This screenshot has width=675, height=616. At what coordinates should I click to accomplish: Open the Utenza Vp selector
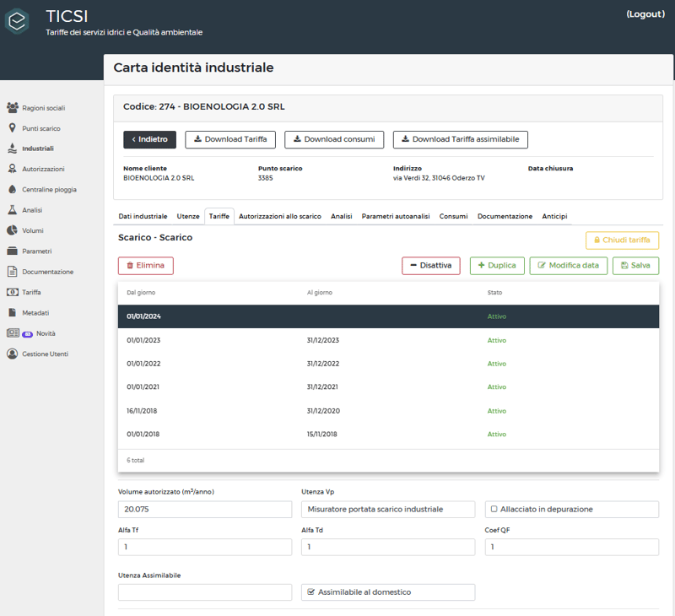point(388,509)
